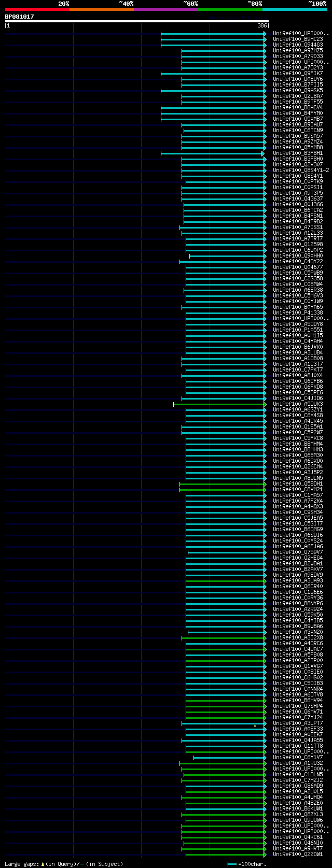
Task: Select hit label UniRef100_Q2L8A7
Action: (x=298, y=96)
